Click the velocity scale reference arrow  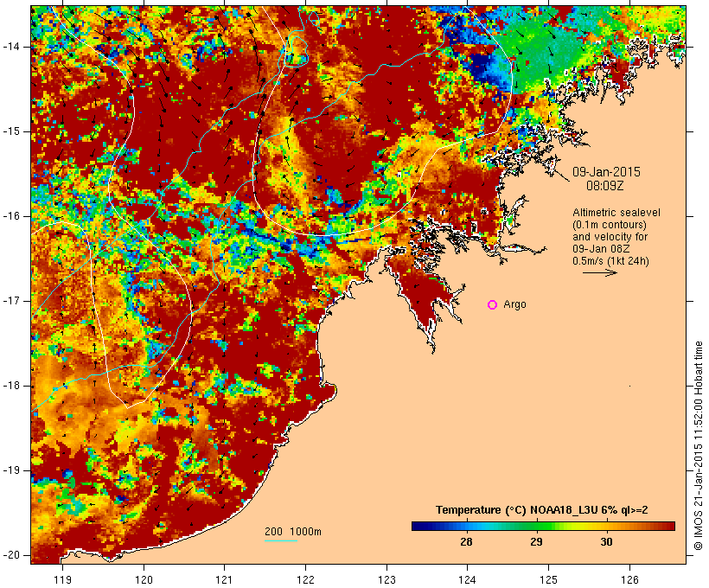[599, 272]
